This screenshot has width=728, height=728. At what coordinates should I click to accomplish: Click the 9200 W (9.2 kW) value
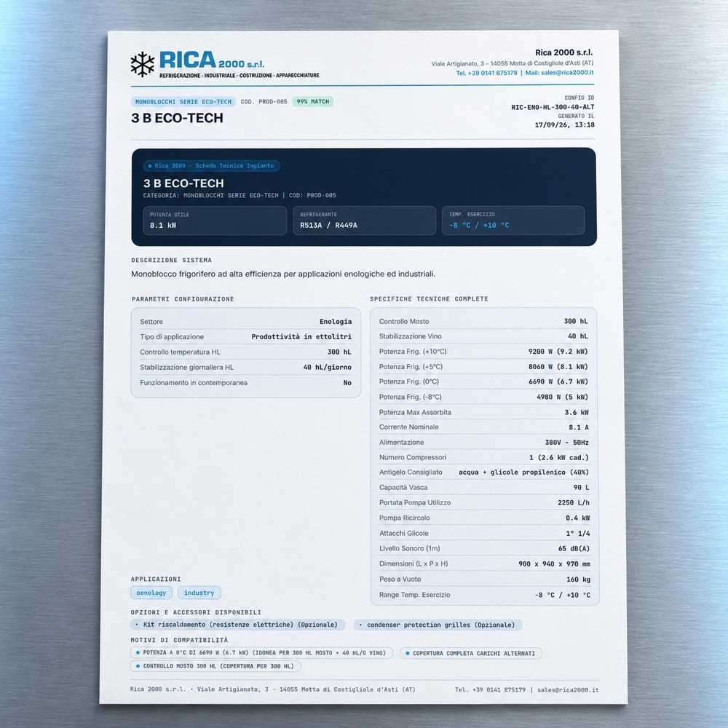pyautogui.click(x=558, y=352)
